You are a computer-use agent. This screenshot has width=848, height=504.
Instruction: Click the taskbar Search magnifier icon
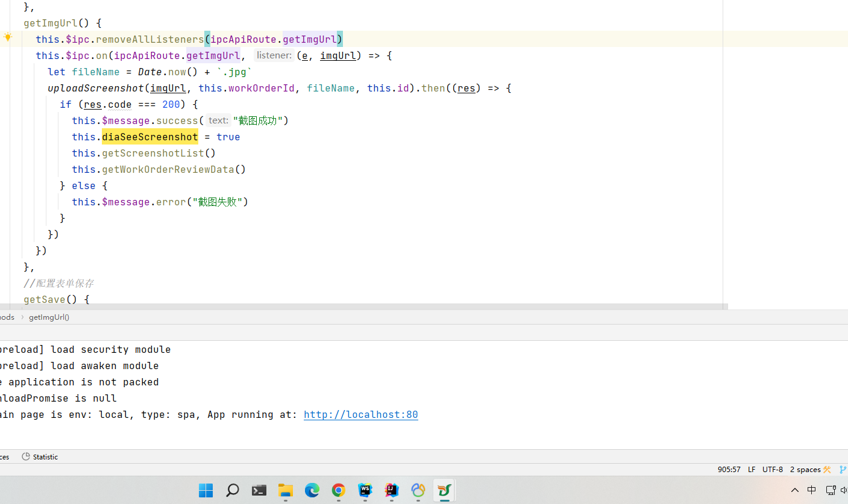point(233,490)
